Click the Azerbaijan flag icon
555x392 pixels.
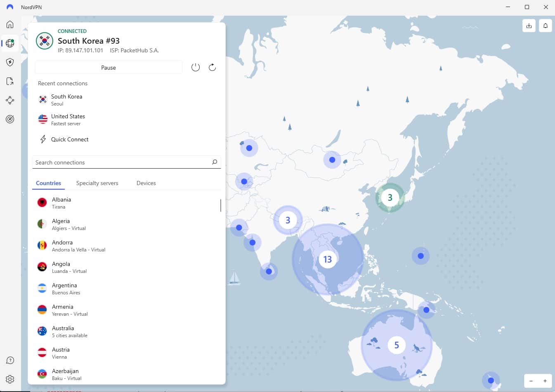coord(42,374)
